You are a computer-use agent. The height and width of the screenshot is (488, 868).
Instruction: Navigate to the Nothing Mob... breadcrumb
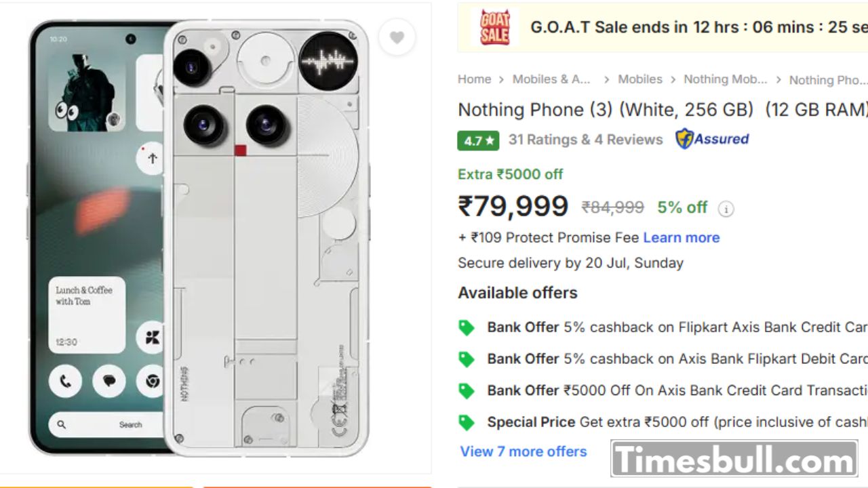coord(725,79)
